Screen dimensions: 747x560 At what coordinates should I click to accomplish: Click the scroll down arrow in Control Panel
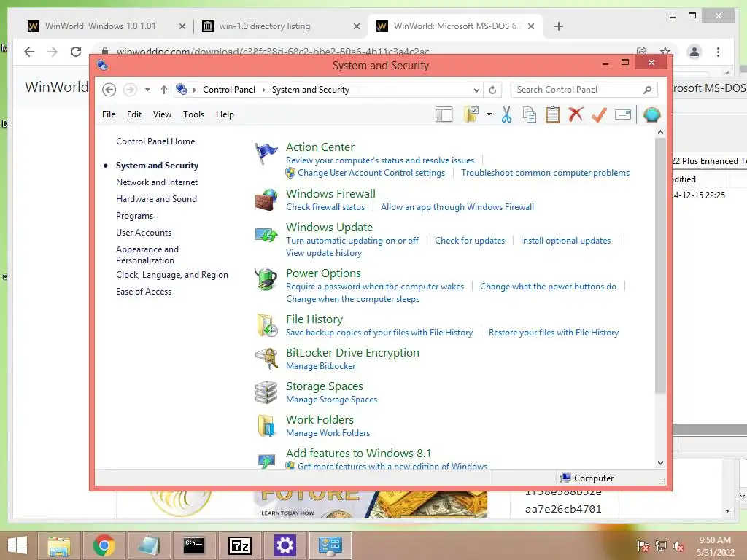[x=660, y=463]
